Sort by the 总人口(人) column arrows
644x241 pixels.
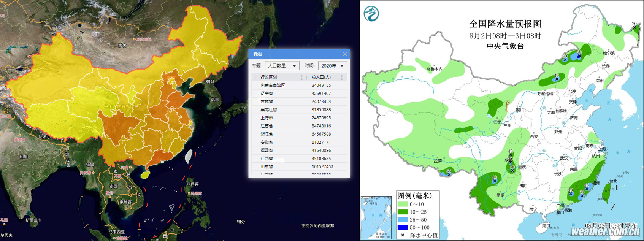tap(341, 78)
